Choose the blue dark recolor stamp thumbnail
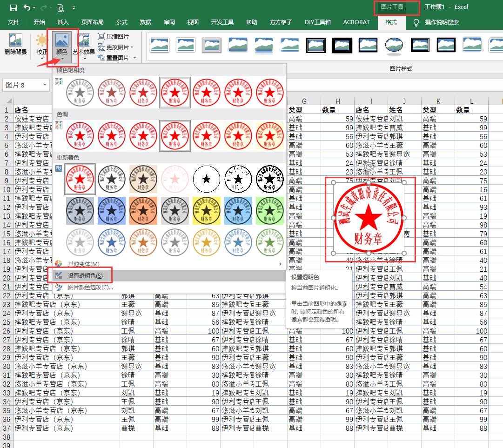 [x=112, y=211]
